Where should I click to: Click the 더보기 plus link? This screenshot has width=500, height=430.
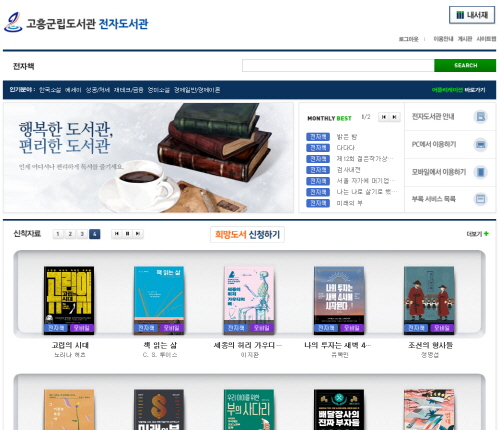(477, 234)
